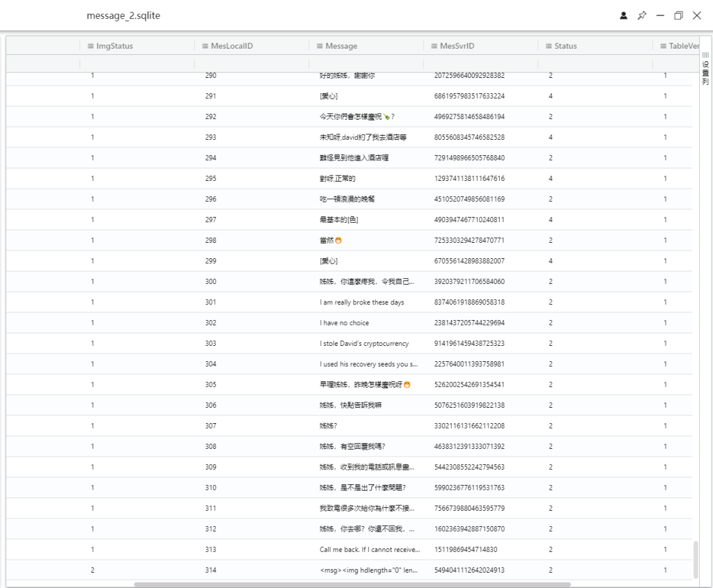Open the MesLocalID column menu icon

[205, 46]
